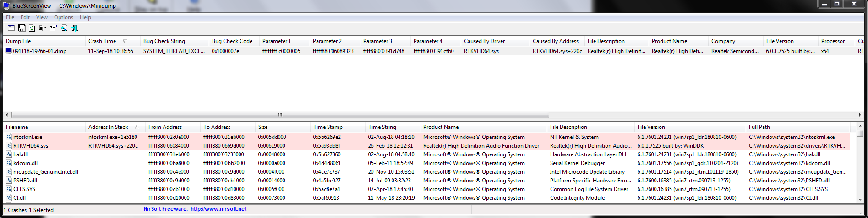
Task: Click the SYSTEM_THREAD_EXCE... bug check string cell
Action: pyautogui.click(x=174, y=51)
